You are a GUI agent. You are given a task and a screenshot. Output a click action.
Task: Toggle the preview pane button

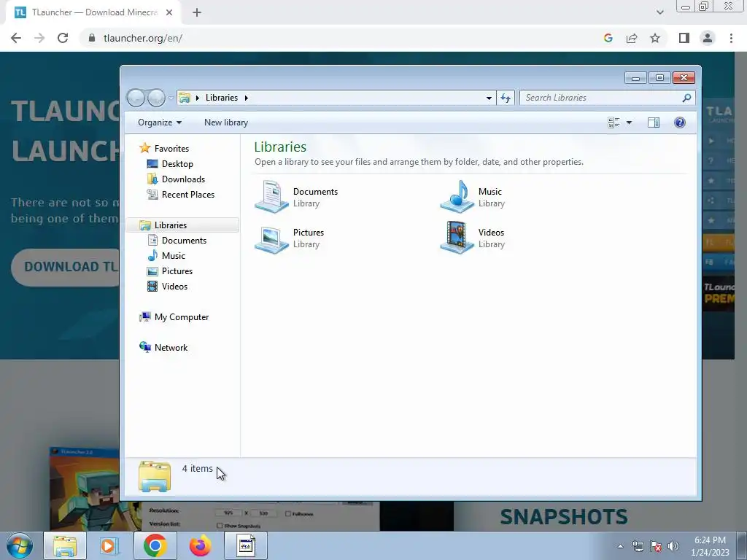pyautogui.click(x=654, y=122)
